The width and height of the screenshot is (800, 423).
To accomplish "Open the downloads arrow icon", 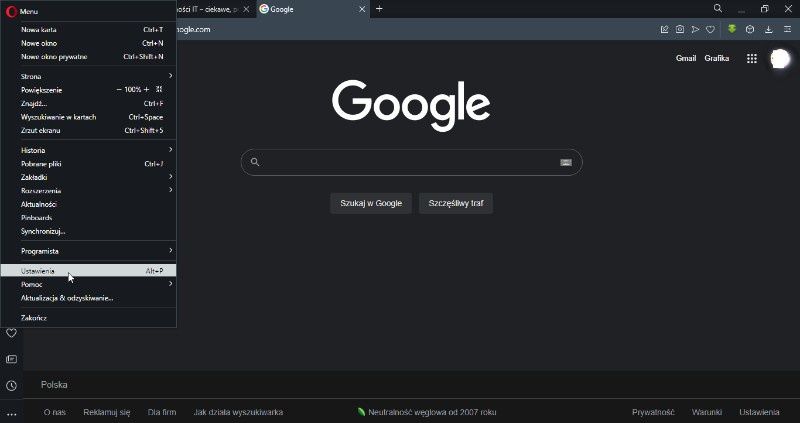I will coord(768,30).
